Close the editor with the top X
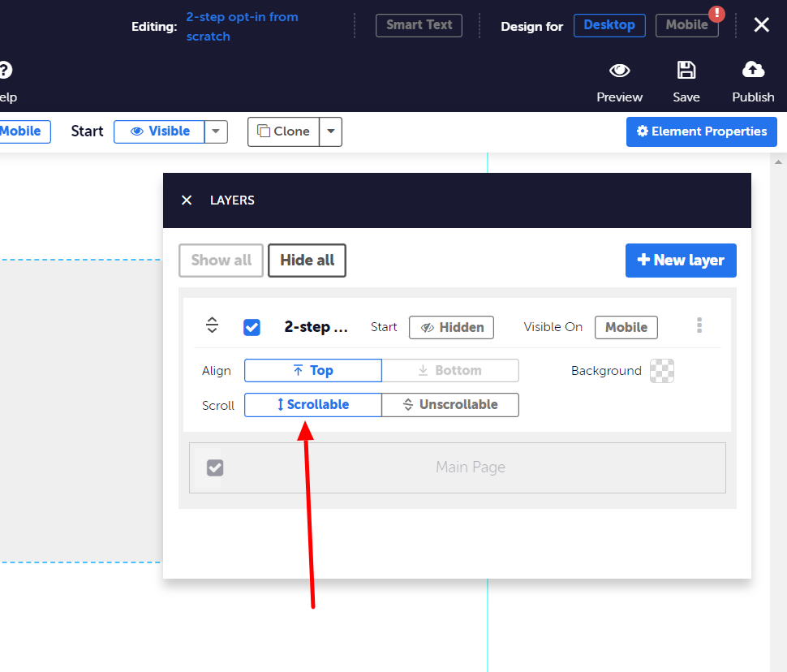 [x=761, y=24]
